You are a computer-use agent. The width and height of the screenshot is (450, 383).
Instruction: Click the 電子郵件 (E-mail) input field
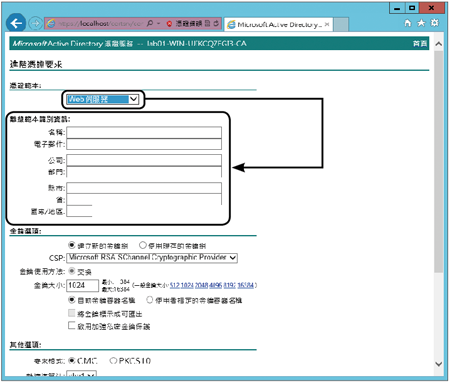pos(144,144)
